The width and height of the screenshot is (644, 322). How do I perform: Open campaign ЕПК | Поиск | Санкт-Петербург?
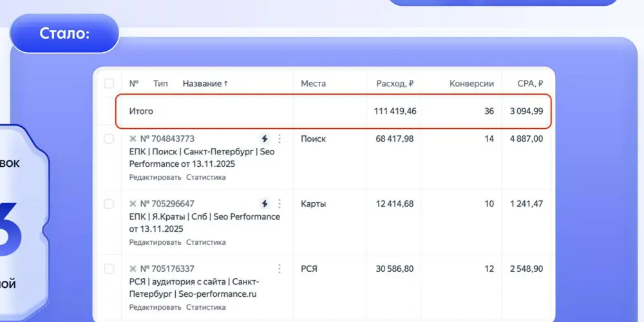coord(202,158)
